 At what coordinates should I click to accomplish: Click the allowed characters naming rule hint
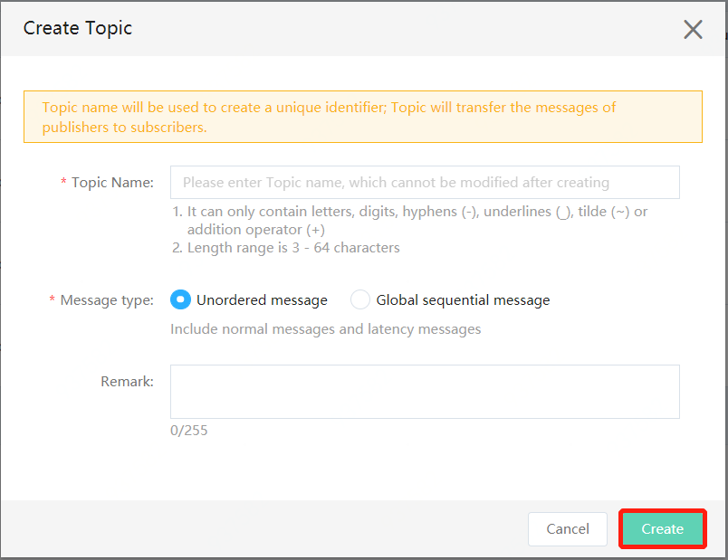pos(410,221)
